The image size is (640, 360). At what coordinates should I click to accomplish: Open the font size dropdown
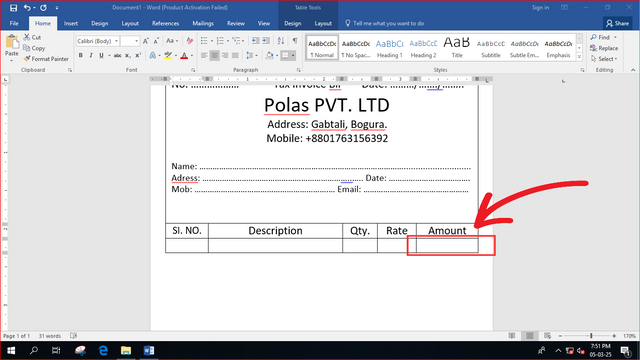[x=136, y=41]
